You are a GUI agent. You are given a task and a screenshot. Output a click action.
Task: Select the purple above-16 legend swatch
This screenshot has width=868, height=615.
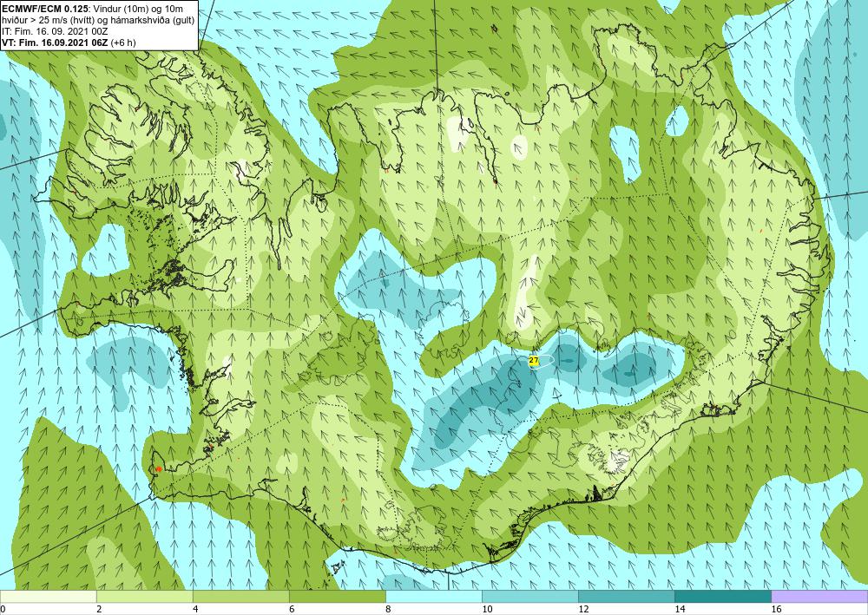pos(820,596)
